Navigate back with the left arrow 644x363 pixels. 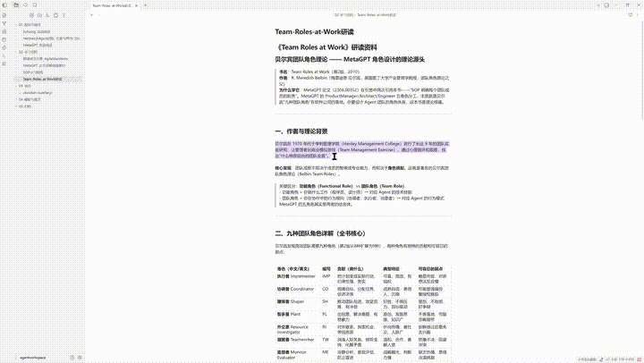click(92, 15)
